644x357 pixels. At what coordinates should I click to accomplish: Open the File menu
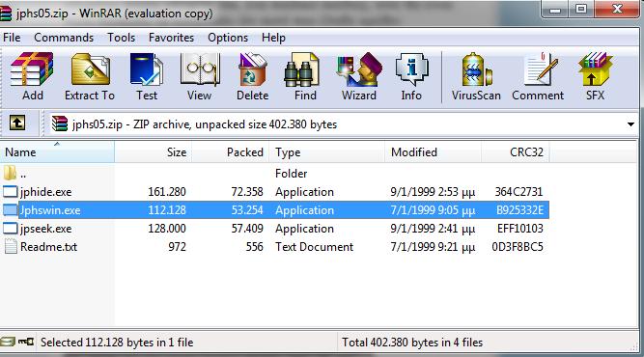(x=12, y=38)
